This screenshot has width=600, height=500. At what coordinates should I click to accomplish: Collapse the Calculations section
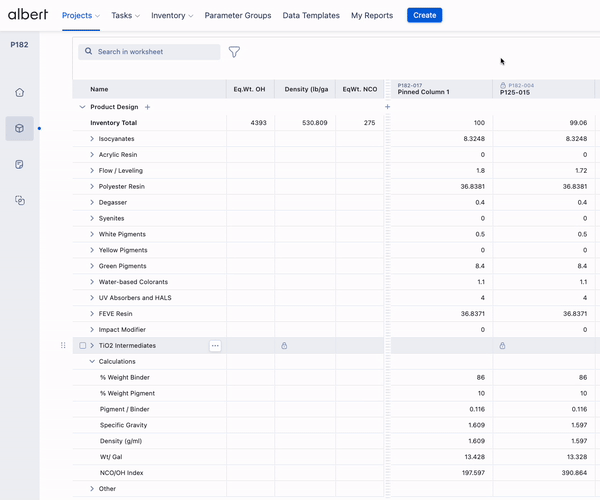[x=92, y=362]
